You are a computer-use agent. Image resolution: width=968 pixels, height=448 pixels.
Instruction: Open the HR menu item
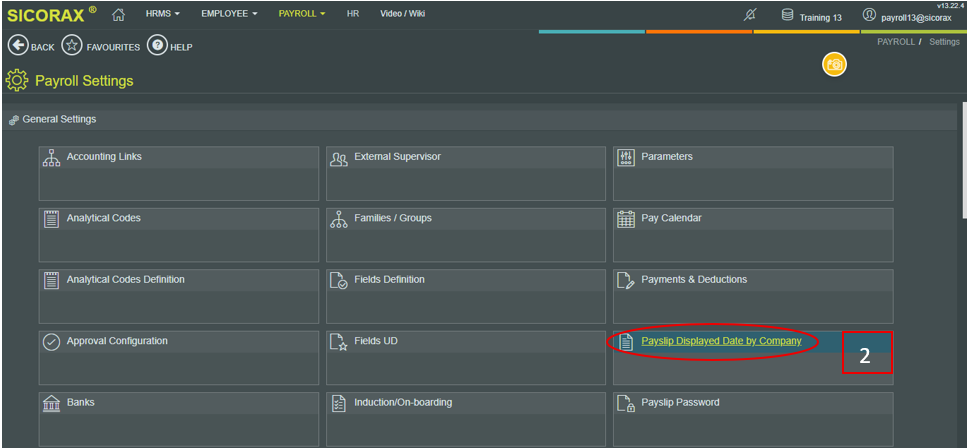click(x=353, y=15)
